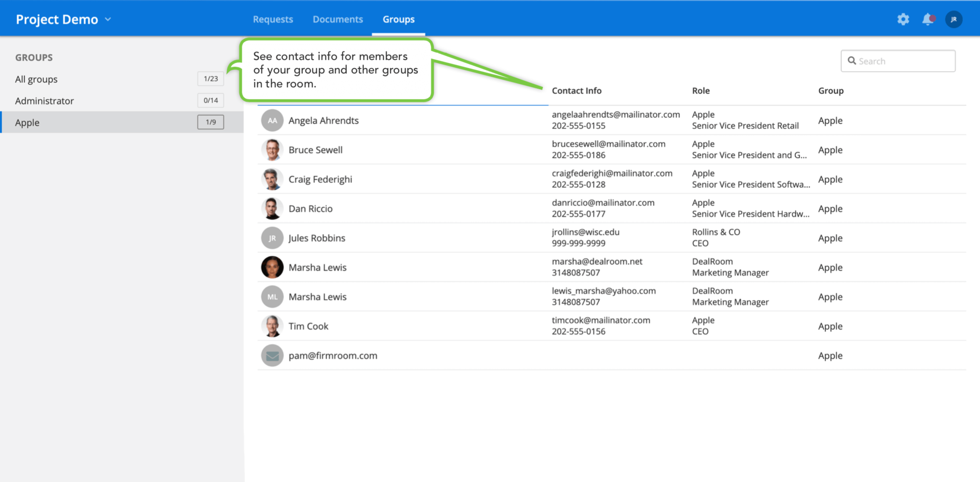Viewport: 980px width, 482px height.
Task: Click Rollins & CO company text
Action: coord(716,232)
